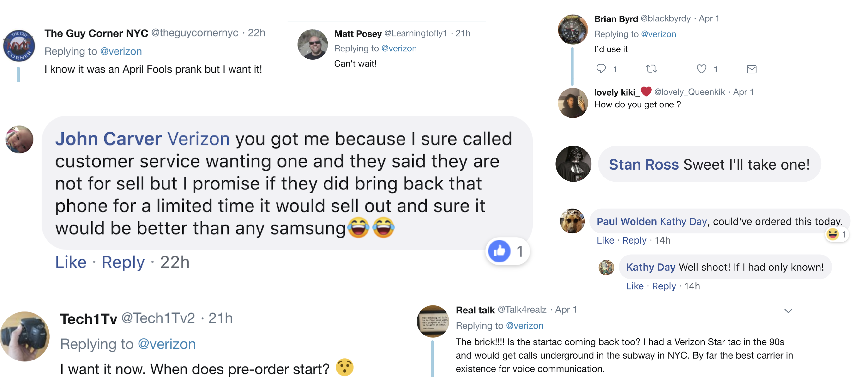Open The Guy Corner NYC profile picture
868x390 pixels.
tap(19, 46)
